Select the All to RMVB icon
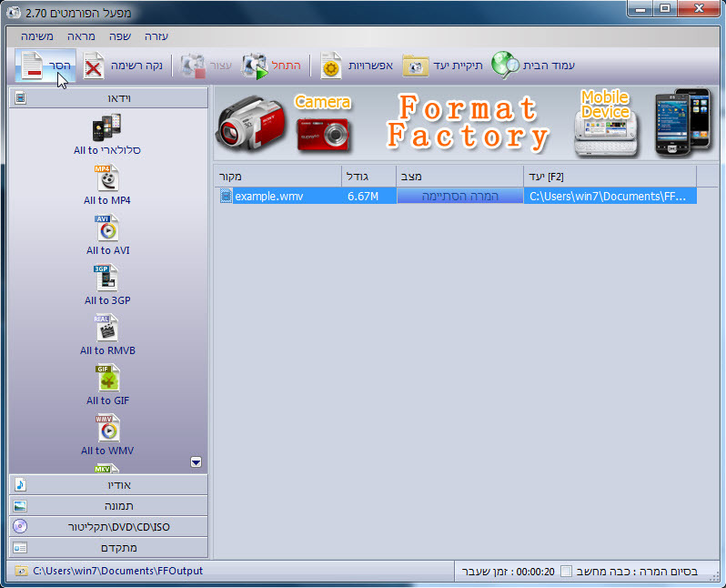This screenshot has height=588, width=726. pos(106,328)
